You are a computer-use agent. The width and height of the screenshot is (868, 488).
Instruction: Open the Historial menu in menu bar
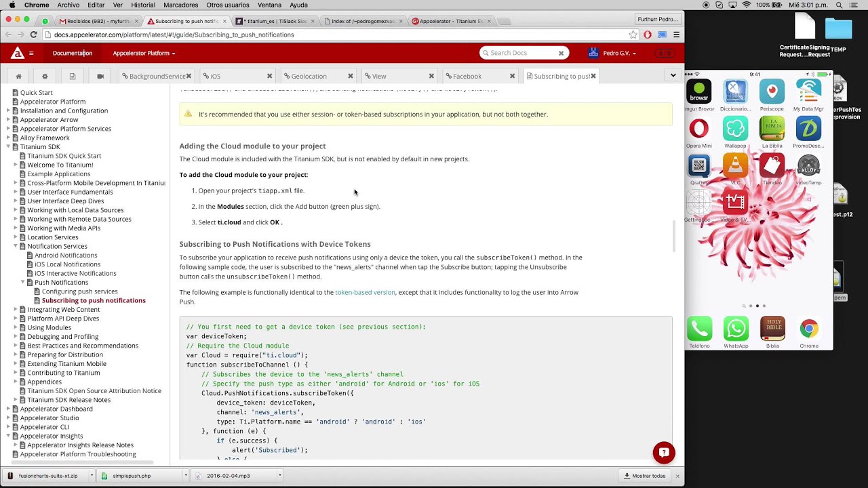(x=143, y=5)
